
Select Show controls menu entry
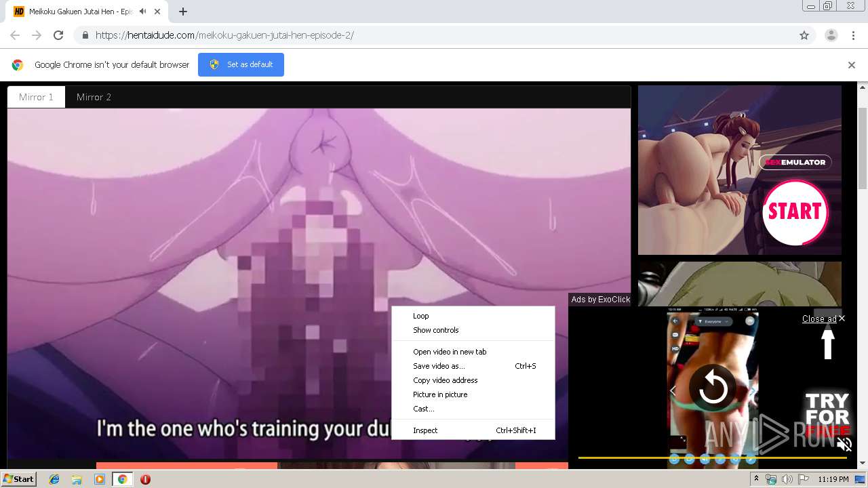coord(473,330)
